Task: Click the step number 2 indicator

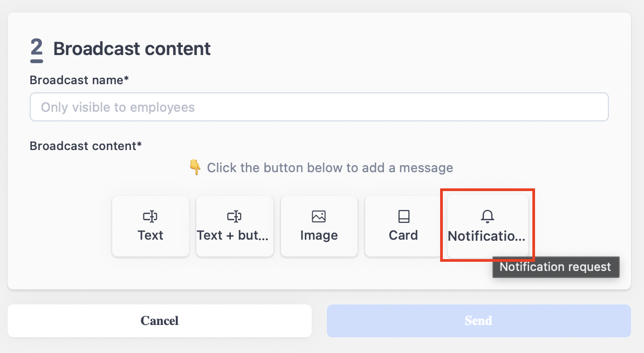Action: 37,50
